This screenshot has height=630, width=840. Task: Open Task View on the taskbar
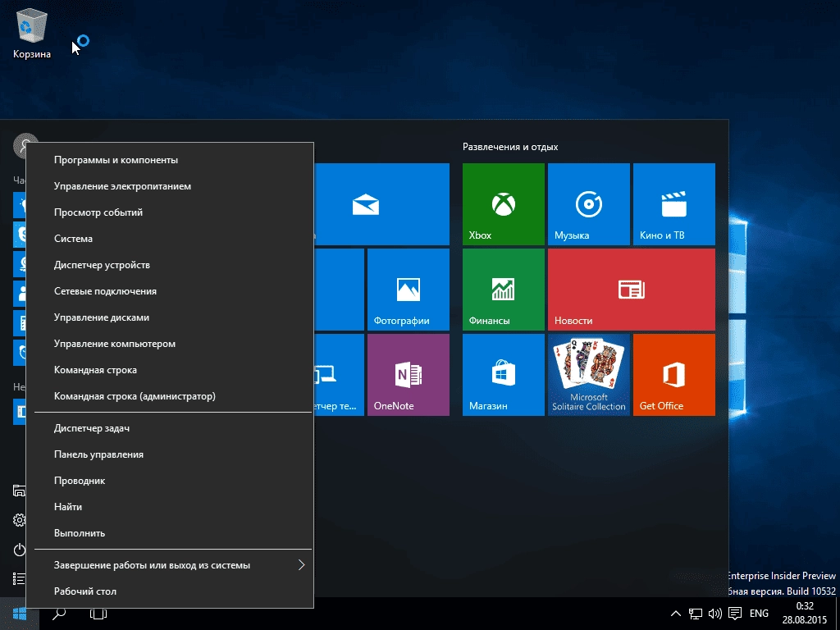pyautogui.click(x=98, y=614)
